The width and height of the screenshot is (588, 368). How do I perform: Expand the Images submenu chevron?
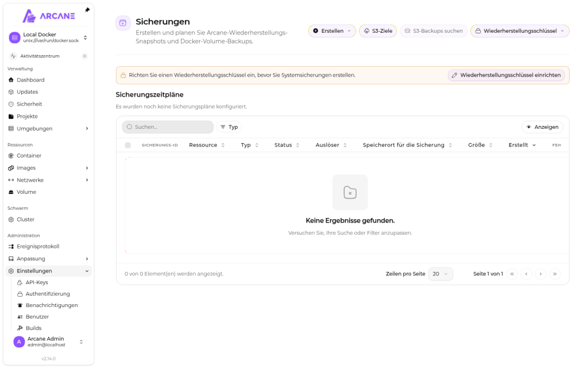[87, 168]
